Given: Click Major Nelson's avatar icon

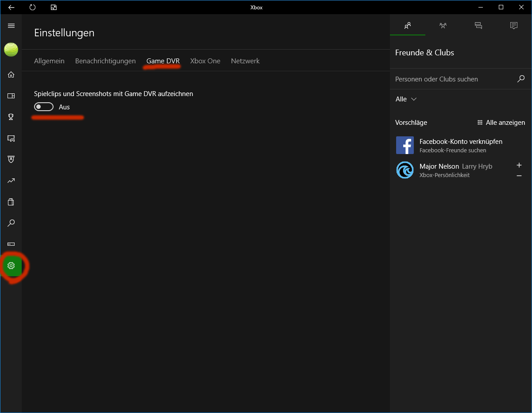Looking at the screenshot, I should point(405,170).
